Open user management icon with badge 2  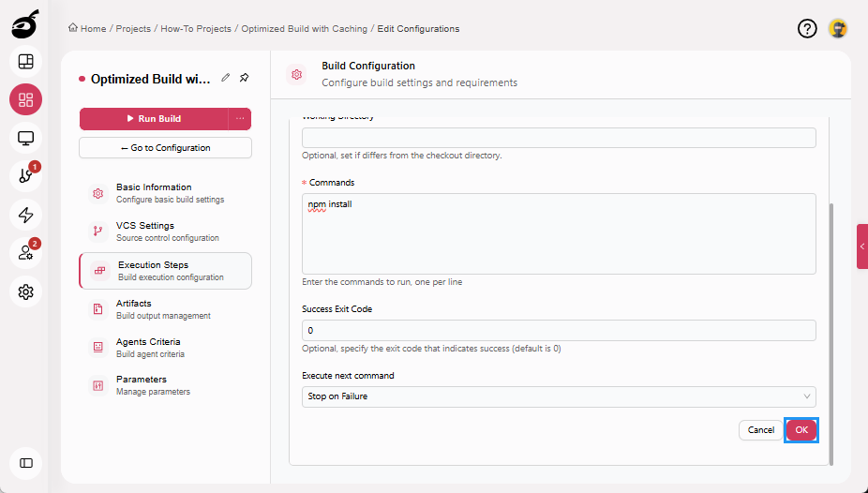pyautogui.click(x=26, y=253)
